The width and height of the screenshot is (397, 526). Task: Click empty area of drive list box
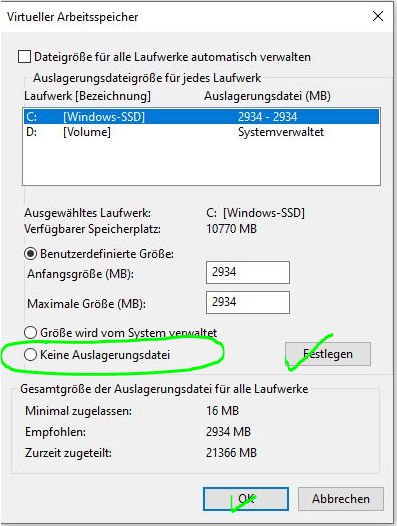201,163
